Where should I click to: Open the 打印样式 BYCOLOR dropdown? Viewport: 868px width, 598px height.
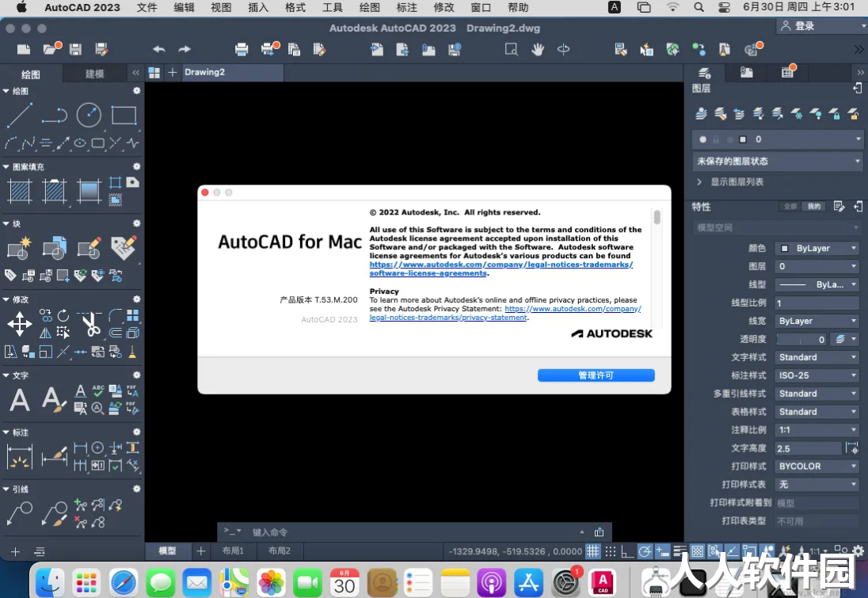point(817,467)
